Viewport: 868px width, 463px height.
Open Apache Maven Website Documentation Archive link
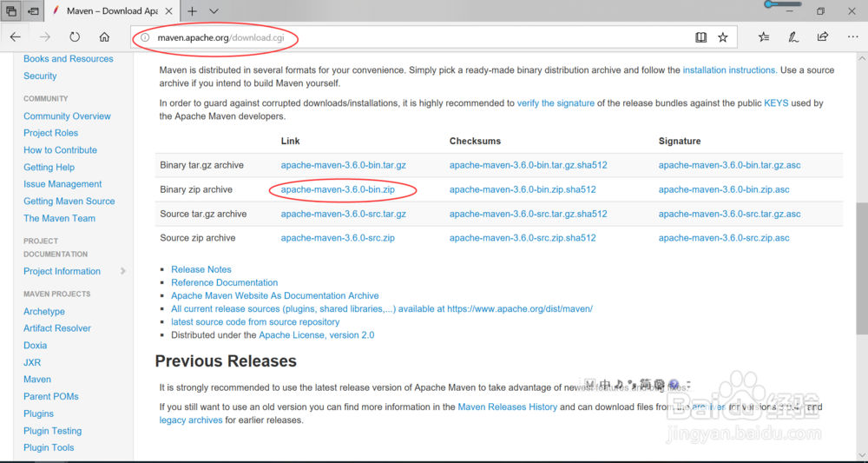tap(275, 295)
